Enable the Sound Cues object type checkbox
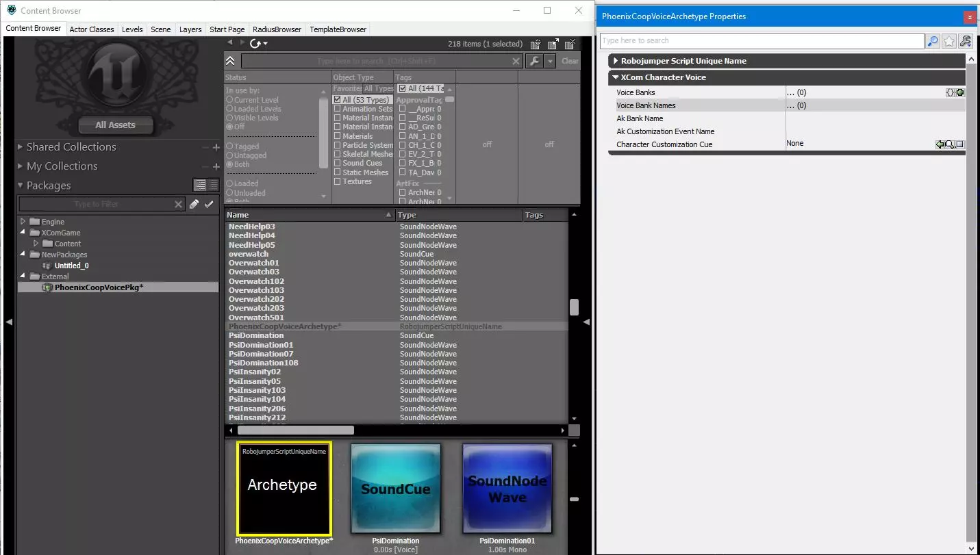Viewport: 980px width, 555px height. 337,164
